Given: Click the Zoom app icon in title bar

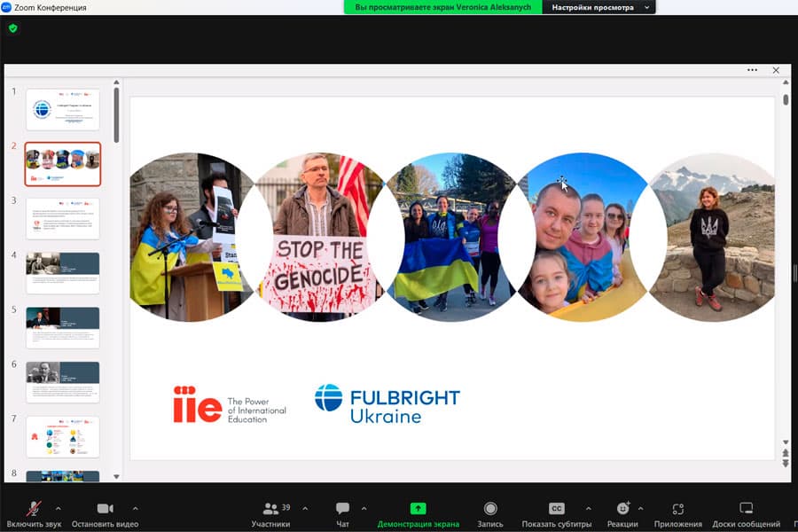Looking at the screenshot, I should 6,7.
